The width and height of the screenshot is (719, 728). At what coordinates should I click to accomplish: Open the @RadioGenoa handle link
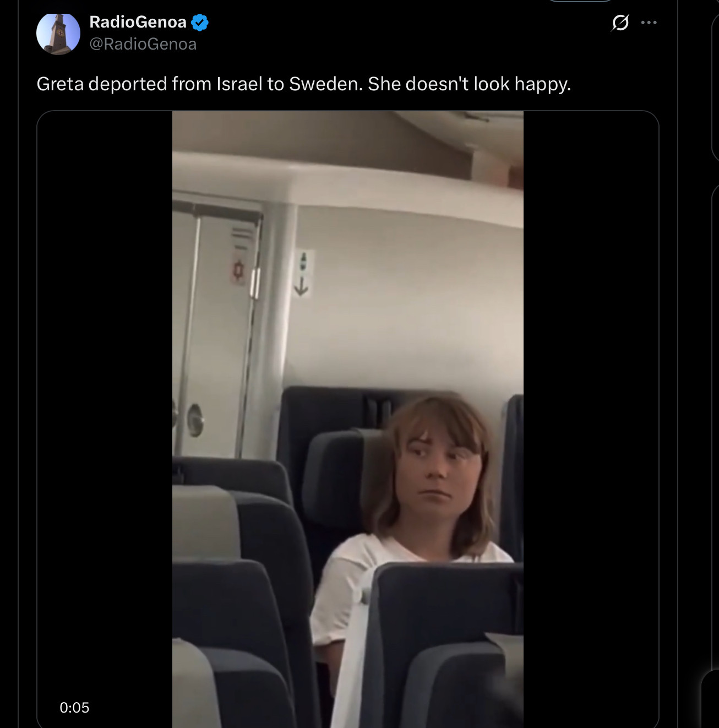click(143, 44)
